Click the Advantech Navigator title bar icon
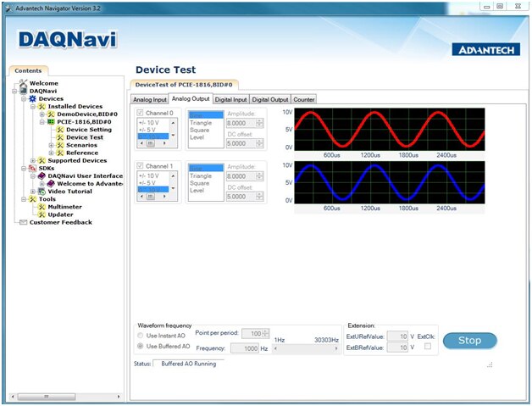 [8, 8]
